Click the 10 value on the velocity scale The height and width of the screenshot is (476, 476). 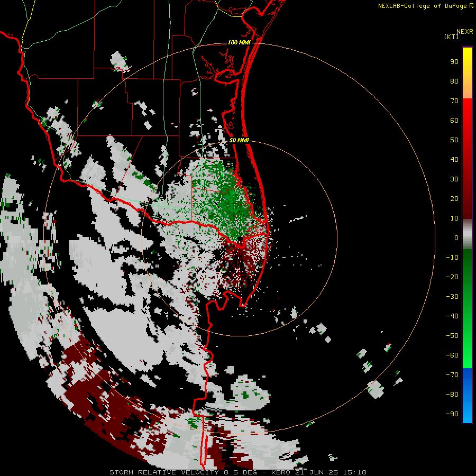click(454, 218)
